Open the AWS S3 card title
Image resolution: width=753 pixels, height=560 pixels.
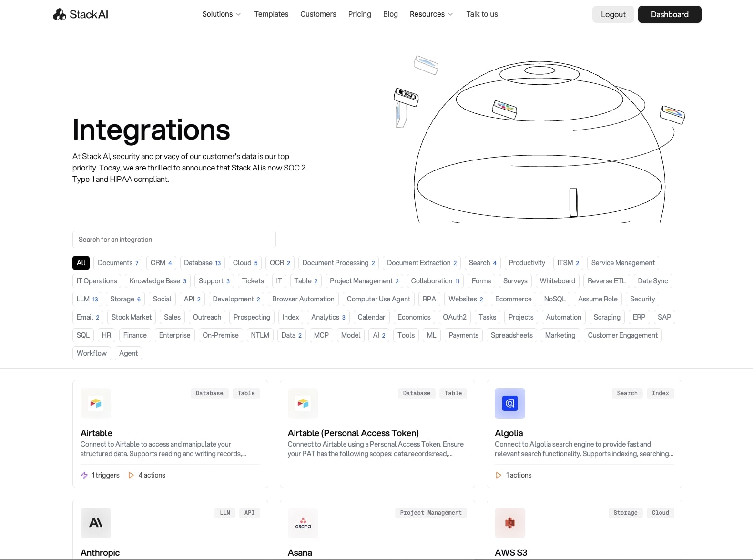point(511,553)
